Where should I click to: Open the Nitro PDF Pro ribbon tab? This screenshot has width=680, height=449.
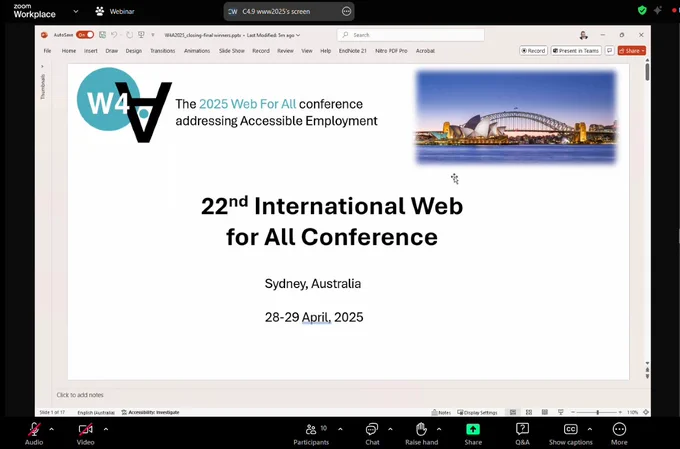point(391,51)
